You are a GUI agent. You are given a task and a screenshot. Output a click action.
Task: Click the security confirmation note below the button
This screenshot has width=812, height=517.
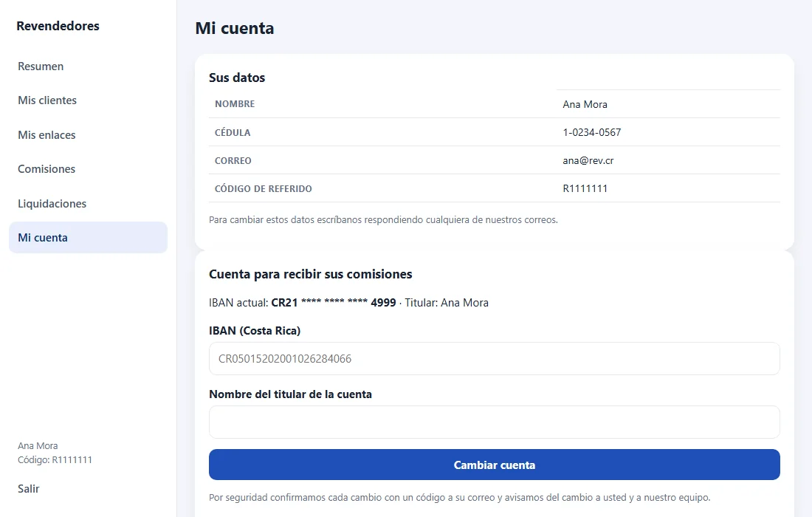point(459,497)
